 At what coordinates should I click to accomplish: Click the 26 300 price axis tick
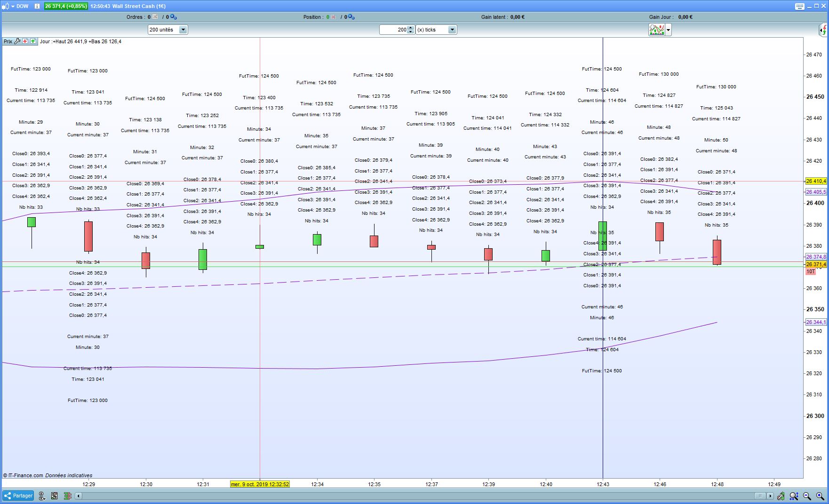(x=815, y=416)
